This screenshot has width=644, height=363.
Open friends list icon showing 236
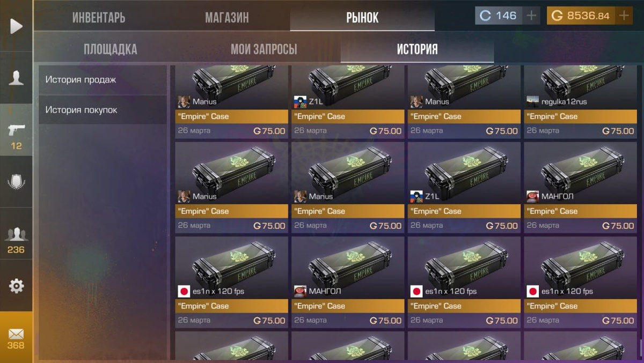[16, 239]
